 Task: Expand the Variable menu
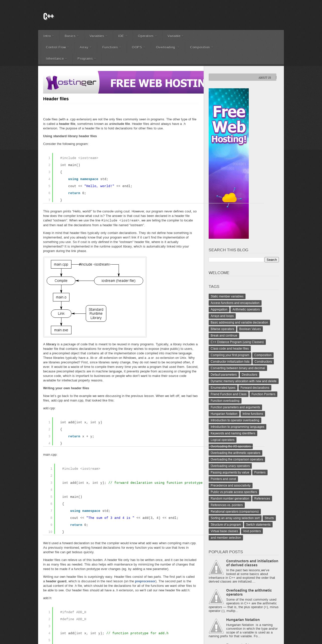[x=176, y=36]
